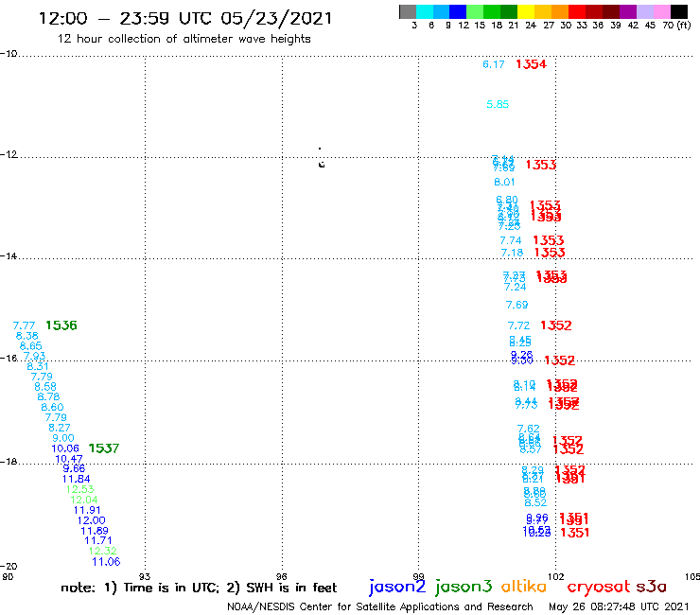The width and height of the screenshot is (700, 615).
Task: Select the latitude axis label -14
Action: (x=9, y=255)
